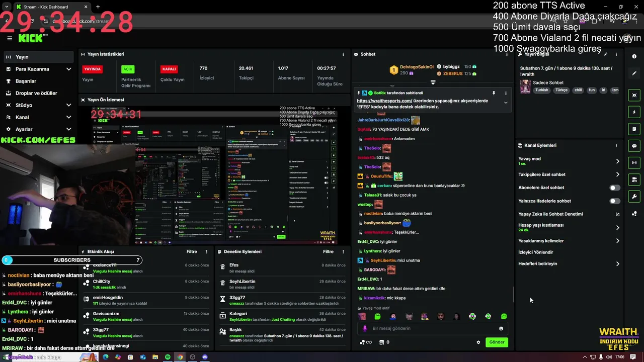The image size is (644, 362).
Task: Click the pencil edit icon in the right toolbar
Action: pyautogui.click(x=634, y=73)
